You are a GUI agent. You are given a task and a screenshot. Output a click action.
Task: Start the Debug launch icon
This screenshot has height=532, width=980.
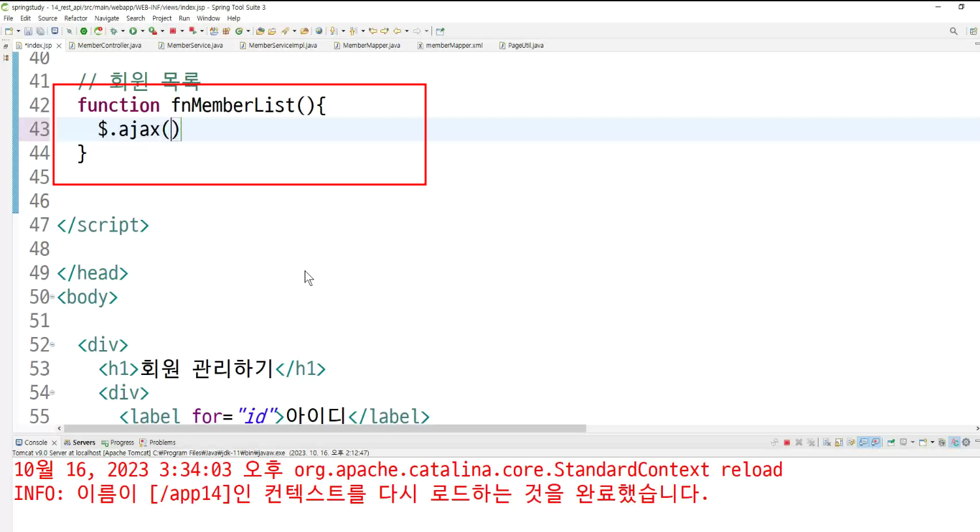(x=114, y=31)
